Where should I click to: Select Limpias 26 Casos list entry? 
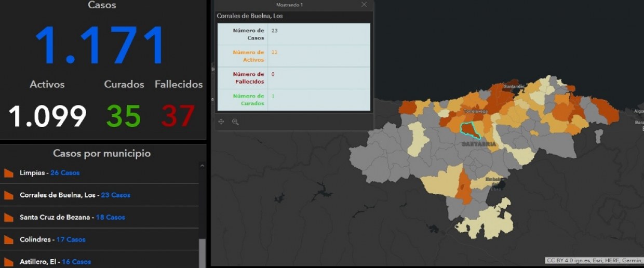[x=49, y=173]
